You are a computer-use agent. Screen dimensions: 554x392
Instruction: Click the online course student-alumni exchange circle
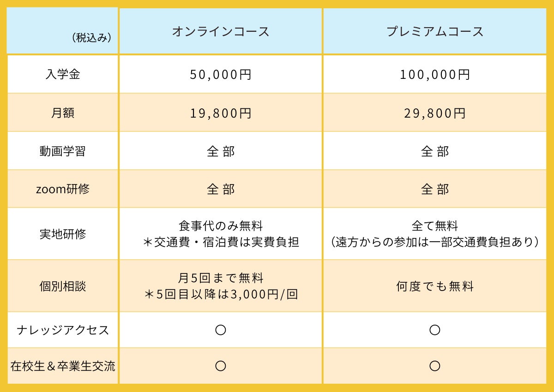click(x=221, y=366)
